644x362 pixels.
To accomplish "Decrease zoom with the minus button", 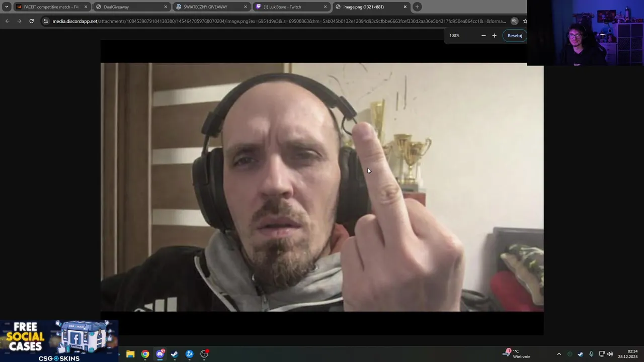I will [484, 36].
